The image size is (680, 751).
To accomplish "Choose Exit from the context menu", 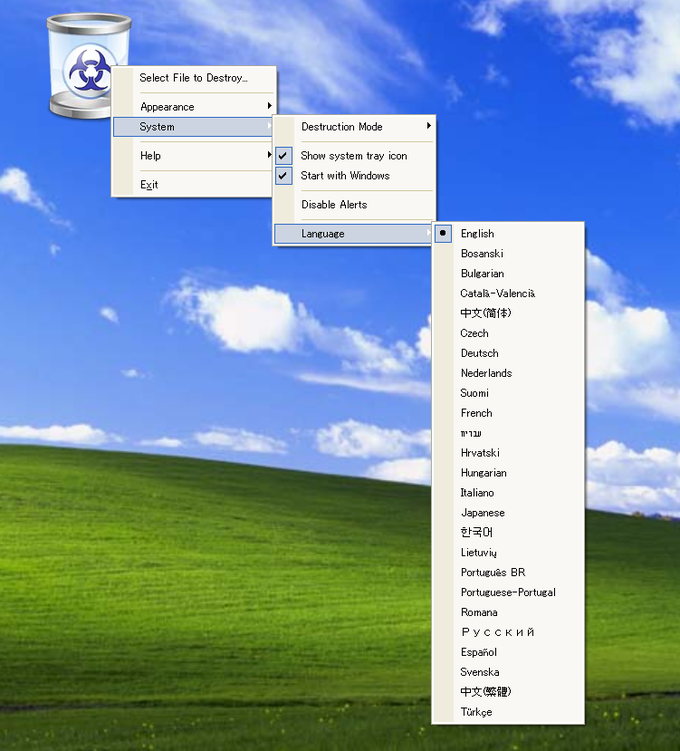I will coord(194,185).
